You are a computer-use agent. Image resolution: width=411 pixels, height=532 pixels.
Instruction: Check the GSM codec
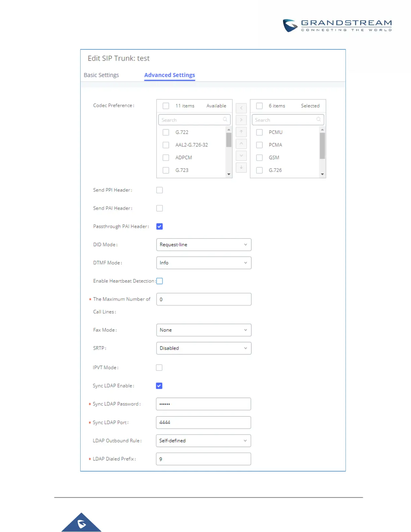(259, 158)
